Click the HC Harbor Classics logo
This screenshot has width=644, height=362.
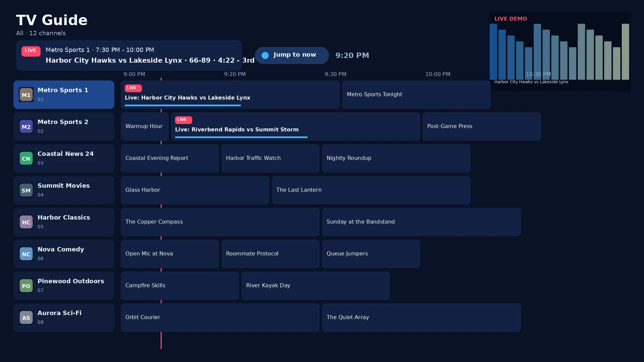[x=26, y=222]
